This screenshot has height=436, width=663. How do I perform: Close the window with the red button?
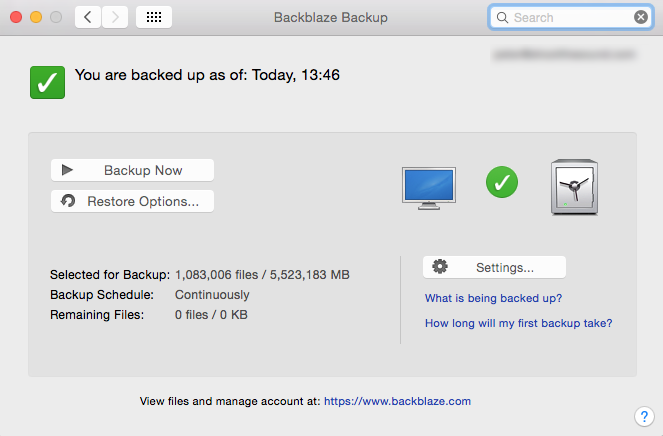point(16,17)
